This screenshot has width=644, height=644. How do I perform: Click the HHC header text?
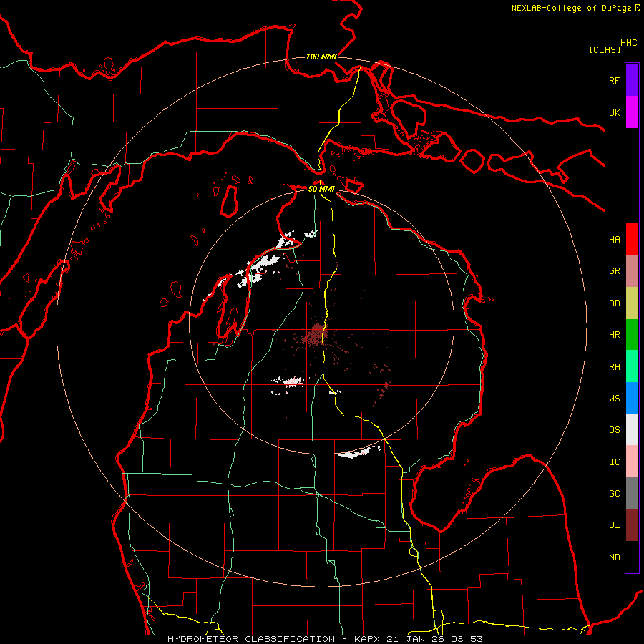coord(629,43)
